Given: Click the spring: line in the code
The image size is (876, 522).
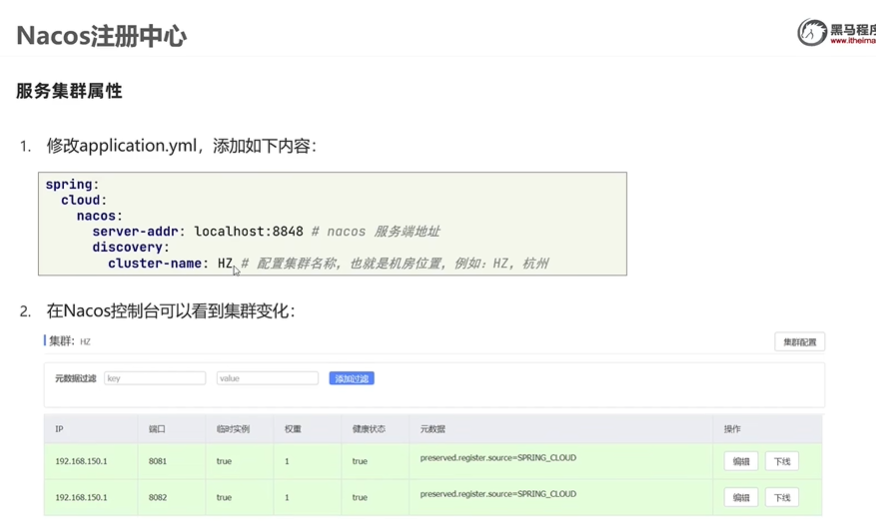Looking at the screenshot, I should [72, 184].
